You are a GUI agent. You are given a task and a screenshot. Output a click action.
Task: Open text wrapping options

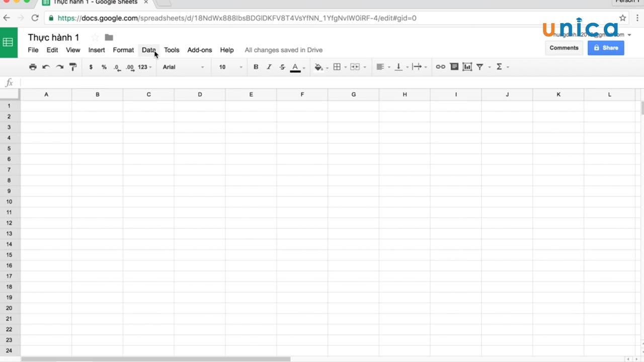click(x=417, y=67)
